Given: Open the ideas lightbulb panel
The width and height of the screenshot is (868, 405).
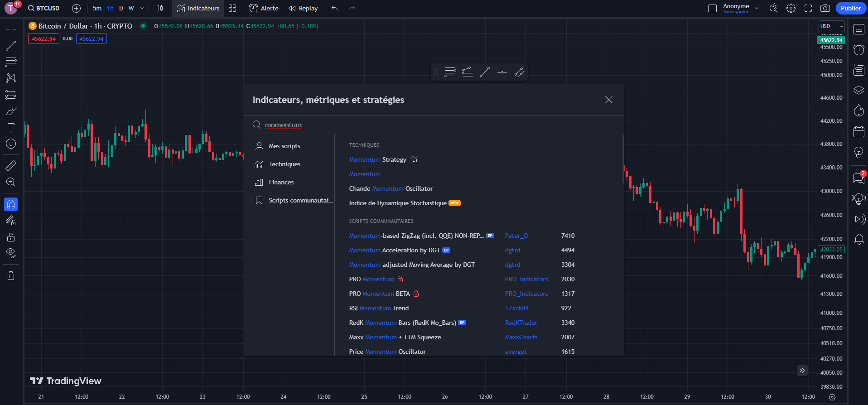Looking at the screenshot, I should [x=858, y=153].
